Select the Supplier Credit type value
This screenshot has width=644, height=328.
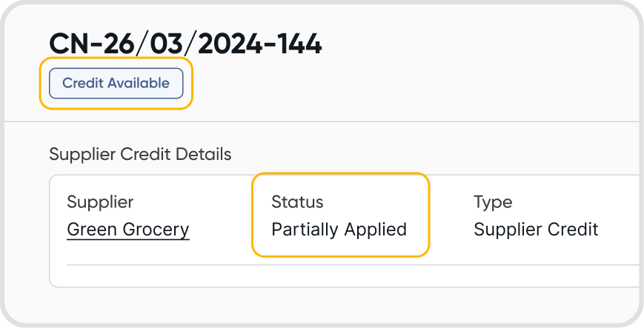pos(536,230)
